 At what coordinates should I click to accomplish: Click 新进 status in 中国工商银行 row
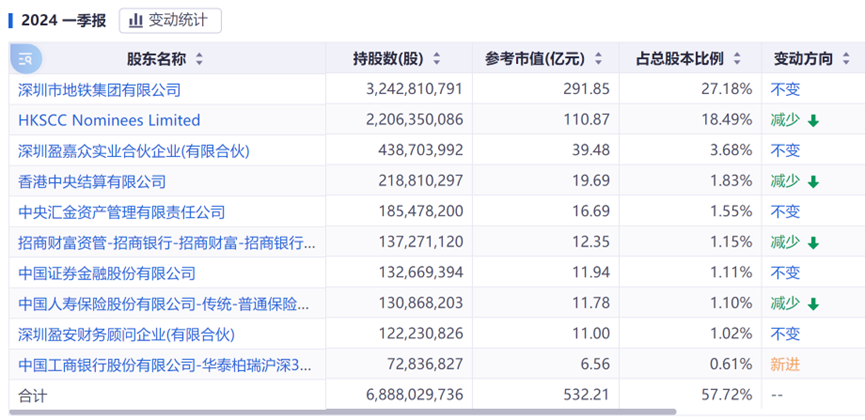(785, 364)
